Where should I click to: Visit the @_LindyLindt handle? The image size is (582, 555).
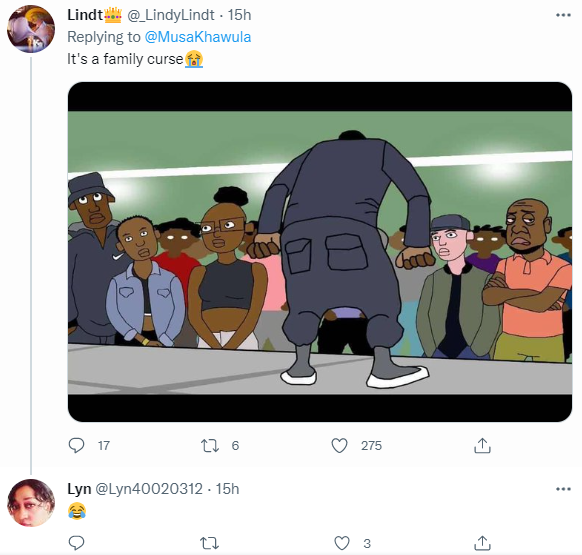click(x=171, y=15)
